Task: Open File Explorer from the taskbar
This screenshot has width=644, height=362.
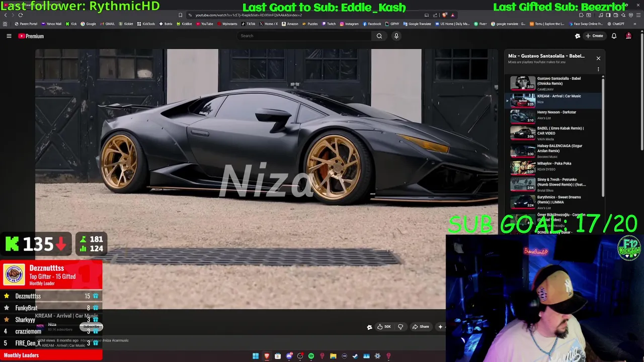Action: click(333, 356)
